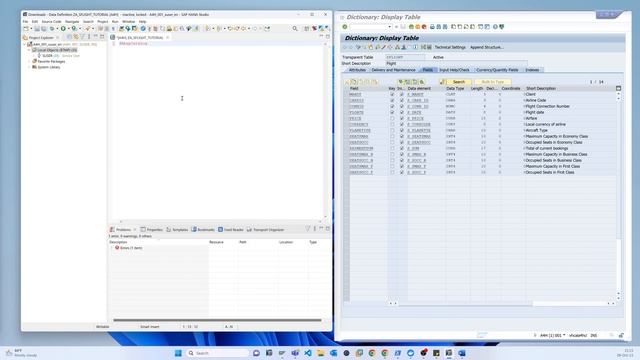Toggle Key checkbox for Client row
The width and height of the screenshot is (640, 360).
coord(392,94)
